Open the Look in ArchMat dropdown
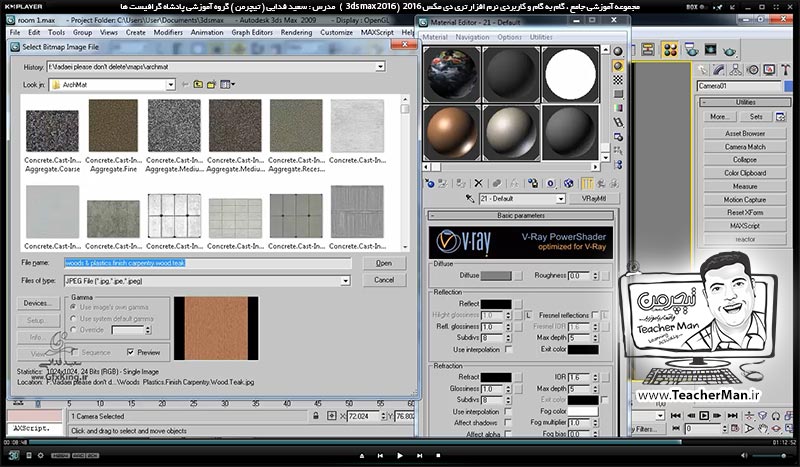800x467 pixels. click(170, 85)
